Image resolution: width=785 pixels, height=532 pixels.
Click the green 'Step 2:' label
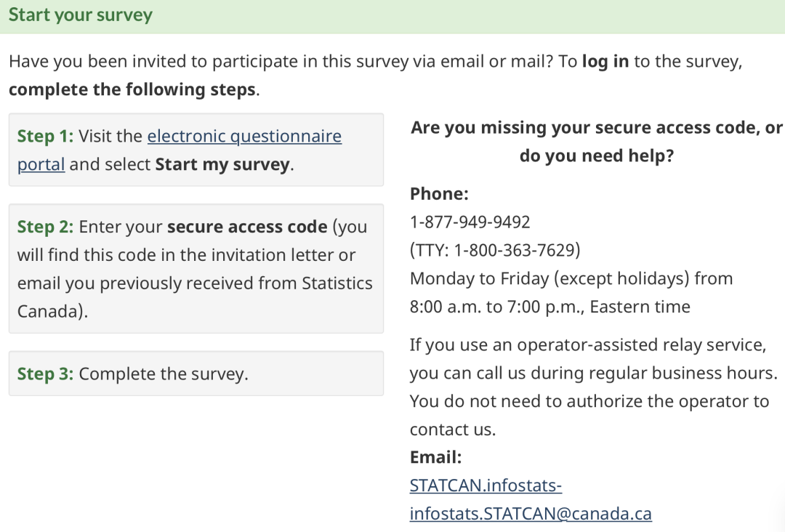[45, 227]
